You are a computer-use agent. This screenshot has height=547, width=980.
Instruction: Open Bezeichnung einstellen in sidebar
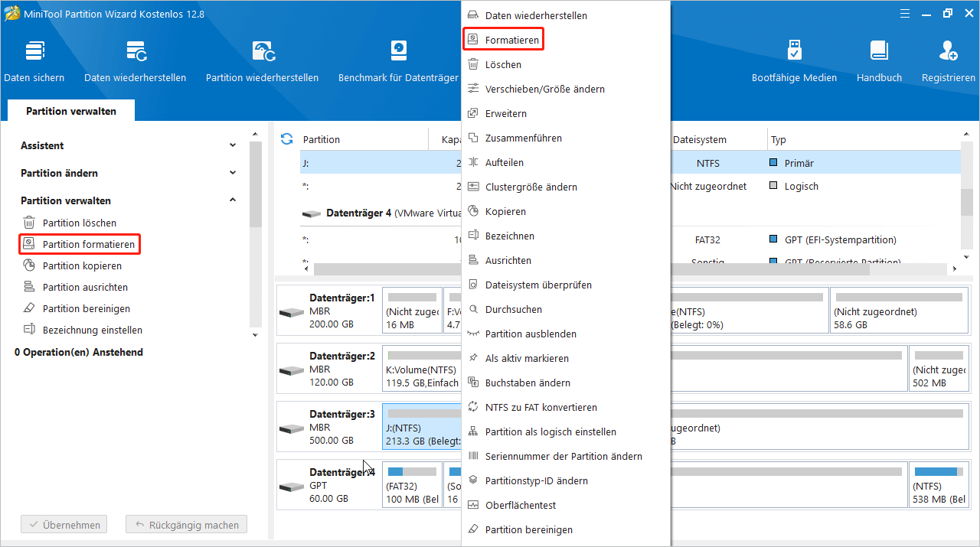click(93, 330)
